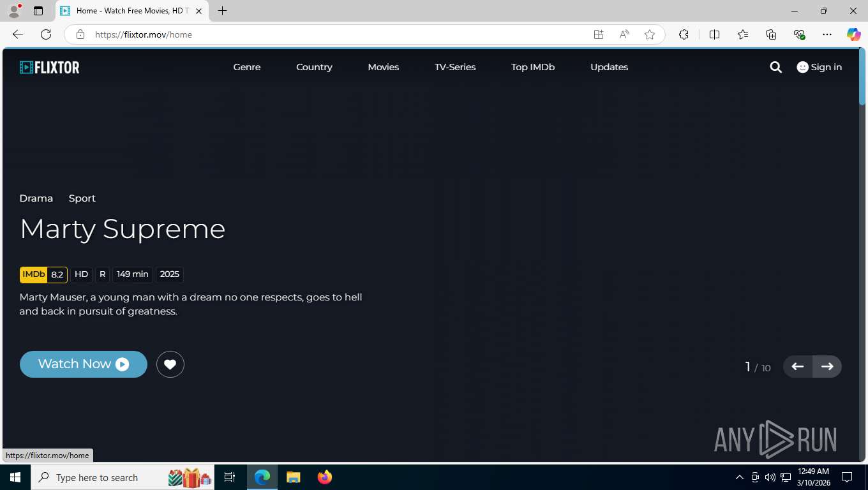Open the volume speaker tray icon
The image size is (868, 490).
point(770,477)
